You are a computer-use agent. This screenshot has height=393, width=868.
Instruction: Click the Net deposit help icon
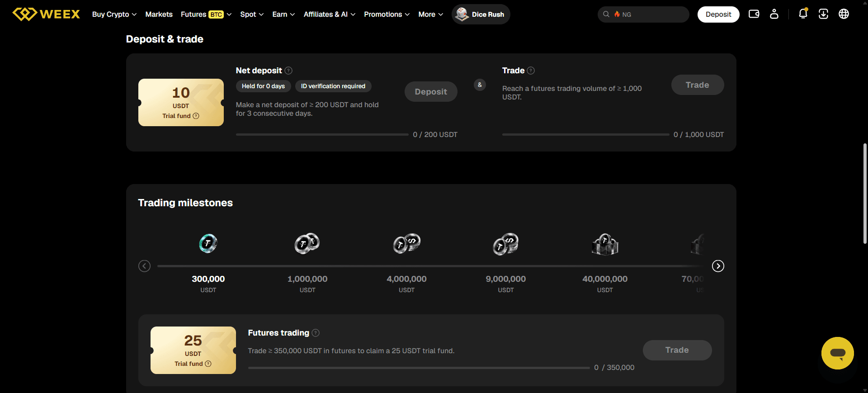coord(288,71)
